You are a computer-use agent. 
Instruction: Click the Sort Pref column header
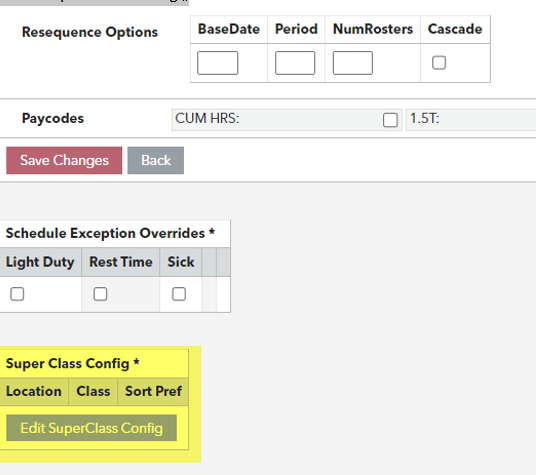[153, 391]
